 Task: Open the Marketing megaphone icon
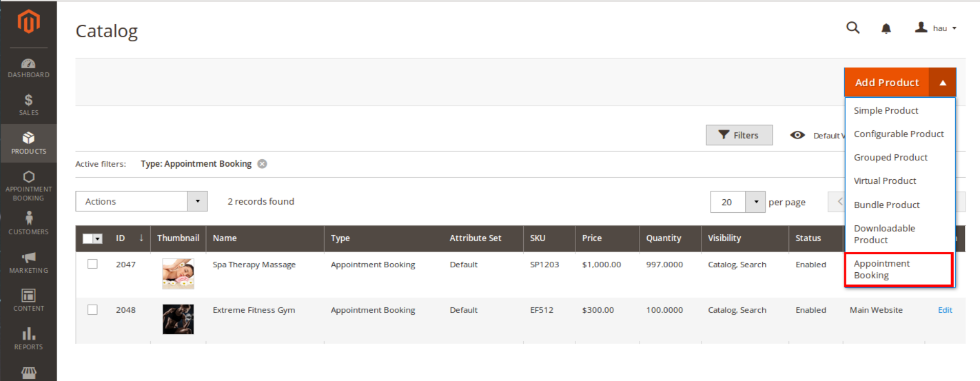[x=28, y=262]
